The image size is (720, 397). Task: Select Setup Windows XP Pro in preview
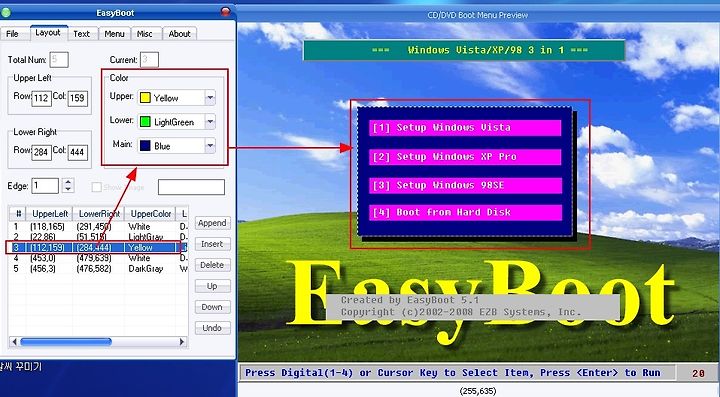[465, 157]
